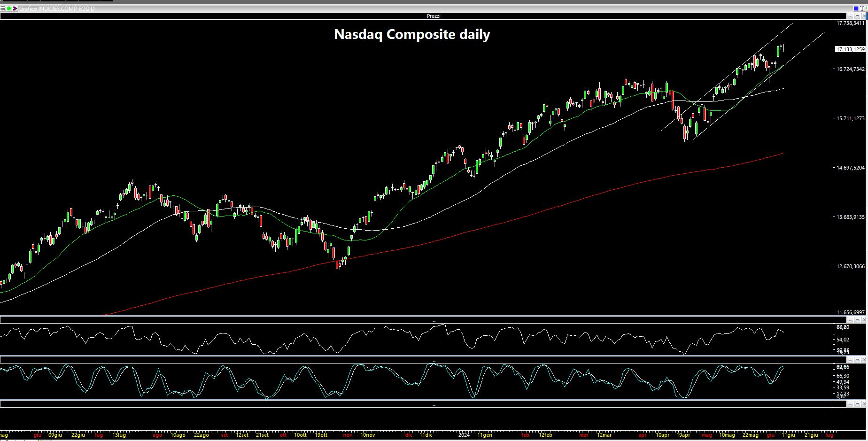Click the Grafico INDICIES.COMP EOD D title
Image resolution: width=868 pixels, height=441 pixels.
[x=57, y=8]
